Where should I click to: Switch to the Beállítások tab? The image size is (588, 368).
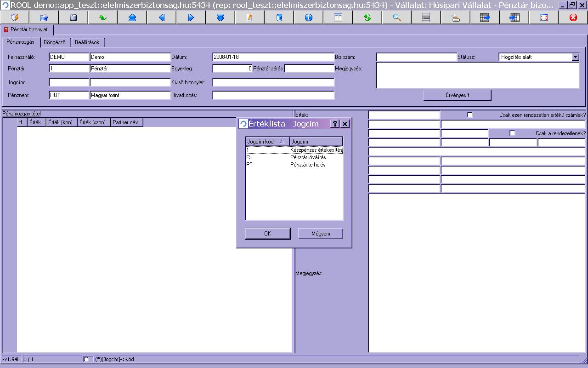[87, 42]
